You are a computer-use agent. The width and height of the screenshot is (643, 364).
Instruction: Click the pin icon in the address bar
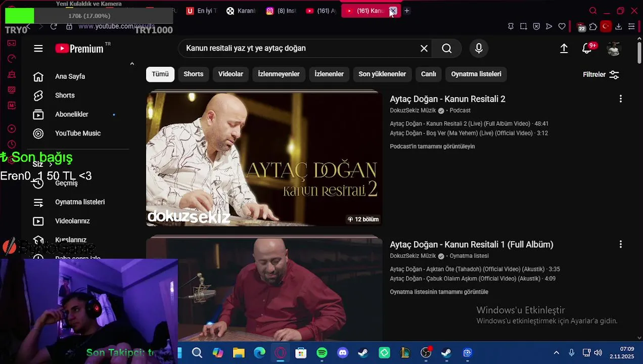coord(511,27)
